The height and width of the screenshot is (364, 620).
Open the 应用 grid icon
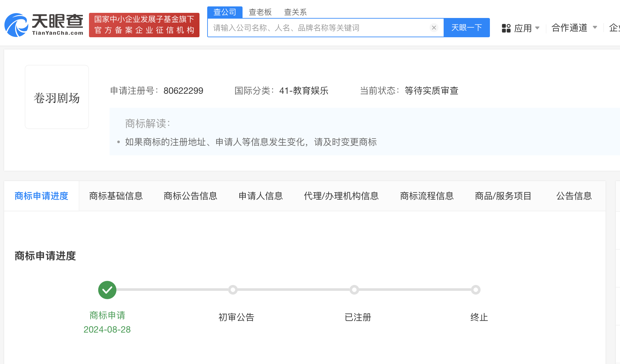(x=506, y=28)
